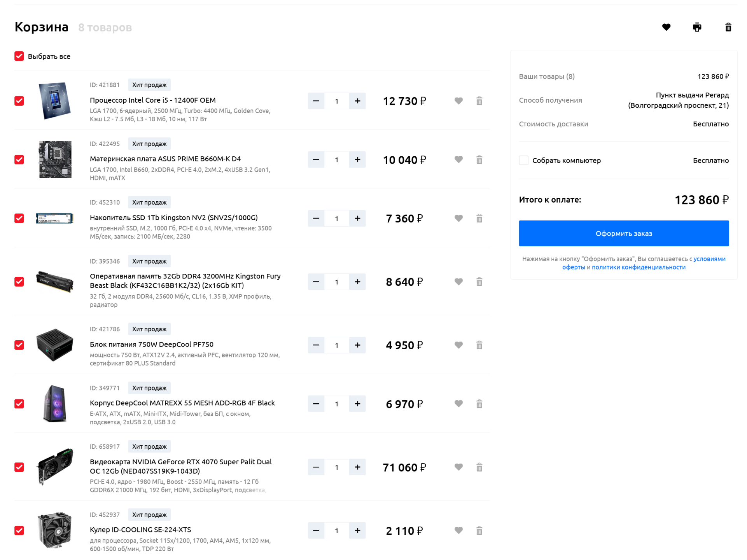The height and width of the screenshot is (560, 747).
Task: Add Intel Core i5-12400F to favorites
Action: [x=458, y=101]
